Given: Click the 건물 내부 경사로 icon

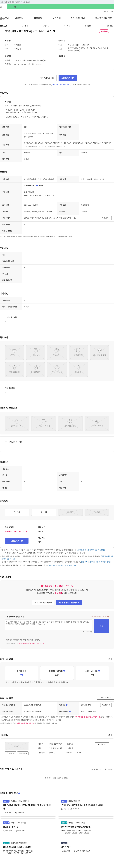Looking at the screenshot, I should [x=97, y=423].
